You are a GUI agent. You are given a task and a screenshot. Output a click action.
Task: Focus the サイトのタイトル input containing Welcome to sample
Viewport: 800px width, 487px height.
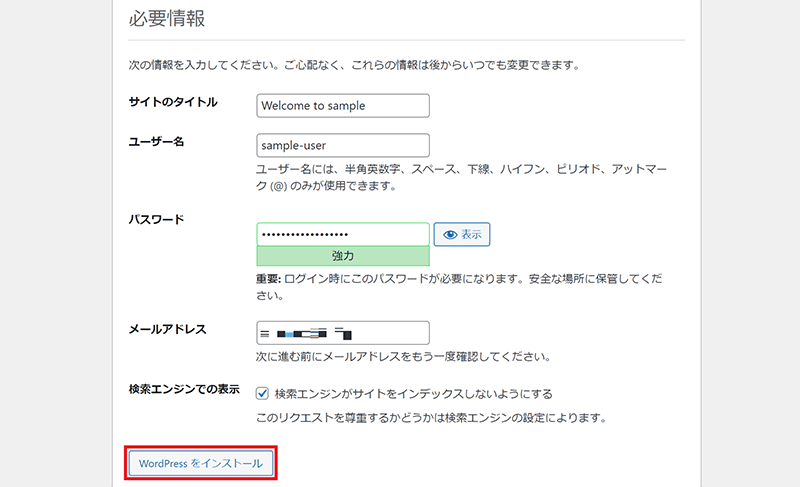pyautogui.click(x=343, y=105)
